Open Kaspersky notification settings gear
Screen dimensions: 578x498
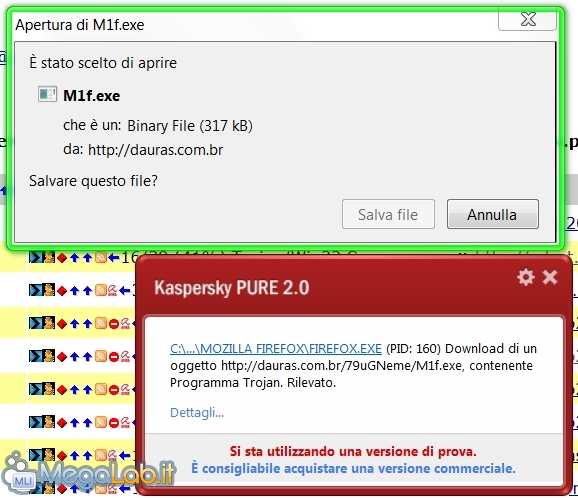point(525,277)
